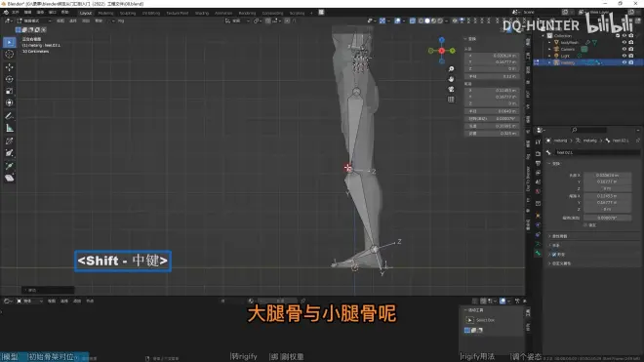
Task: Open the pivot point dropdown
Action: [x=257, y=20]
